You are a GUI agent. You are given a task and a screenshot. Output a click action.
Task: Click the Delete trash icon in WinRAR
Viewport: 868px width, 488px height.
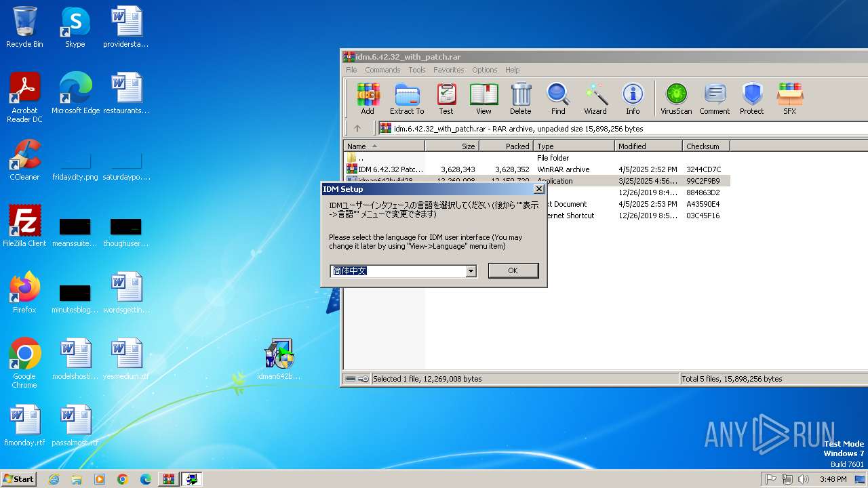tap(521, 99)
